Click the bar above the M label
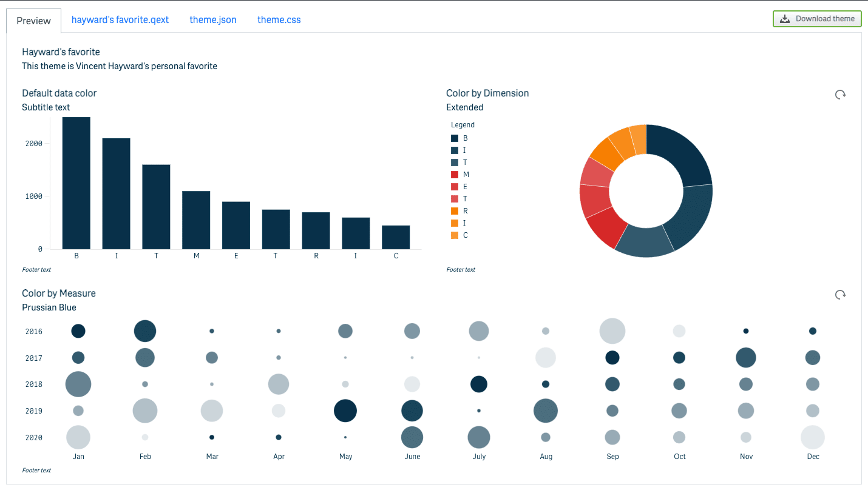The height and width of the screenshot is (493, 868). point(196,220)
